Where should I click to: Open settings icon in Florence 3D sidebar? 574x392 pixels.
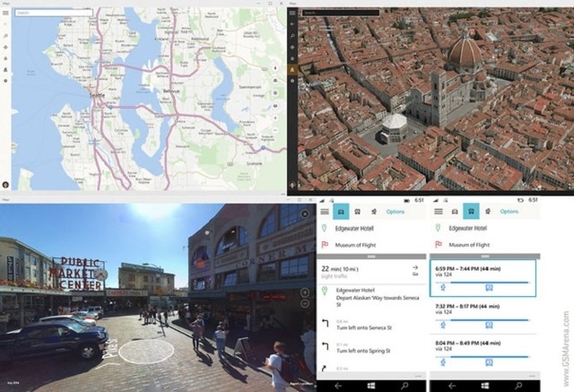click(292, 81)
